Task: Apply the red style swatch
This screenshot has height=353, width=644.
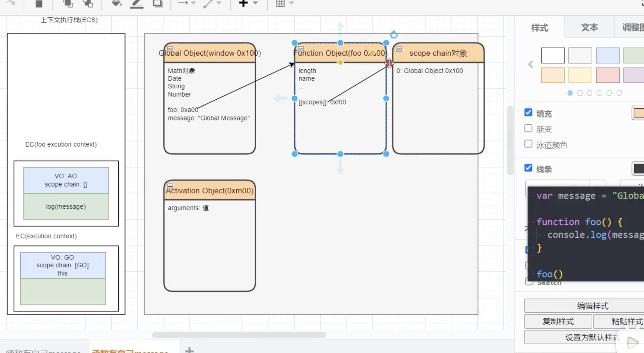Action: (608, 75)
